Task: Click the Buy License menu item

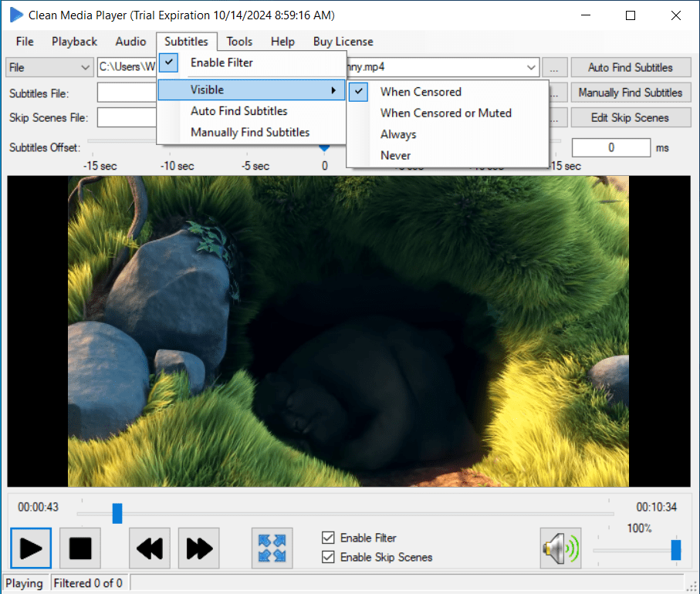Action: pos(343,42)
